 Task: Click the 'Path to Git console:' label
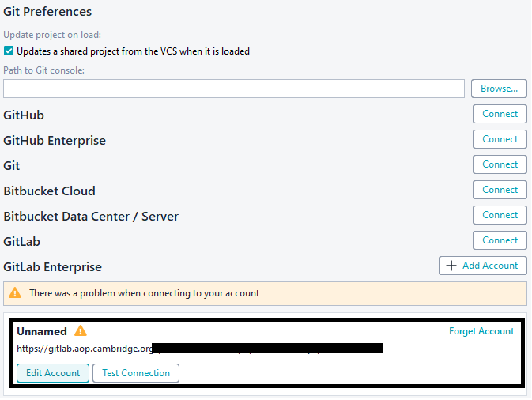point(43,70)
